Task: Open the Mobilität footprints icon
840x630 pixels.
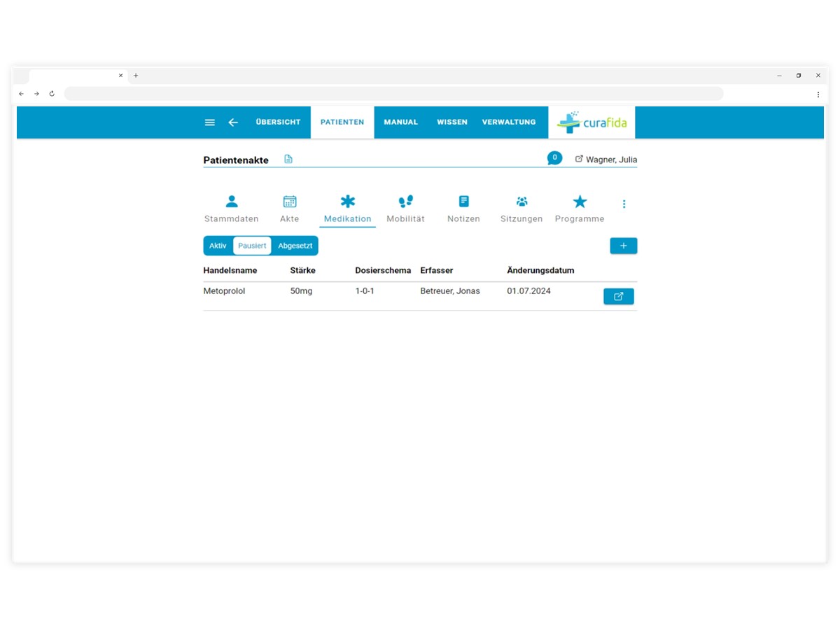Action: (x=406, y=202)
